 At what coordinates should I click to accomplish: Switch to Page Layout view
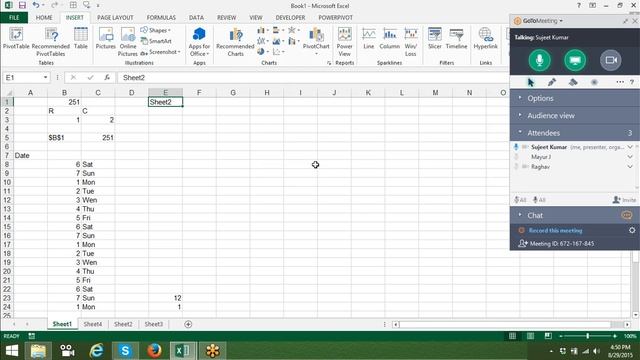pos(530,336)
